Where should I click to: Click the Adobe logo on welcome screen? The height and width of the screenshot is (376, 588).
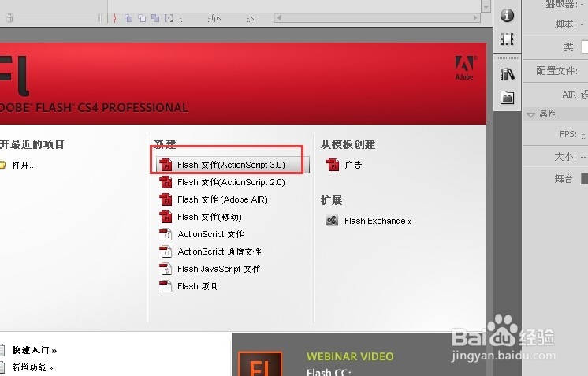464,68
